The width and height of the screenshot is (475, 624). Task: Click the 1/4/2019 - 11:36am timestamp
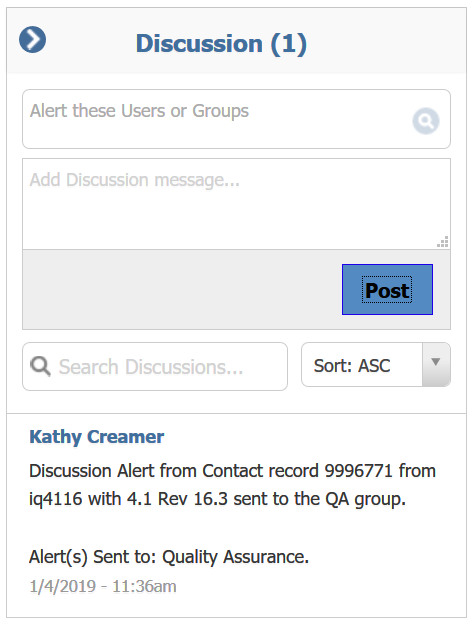point(103,586)
